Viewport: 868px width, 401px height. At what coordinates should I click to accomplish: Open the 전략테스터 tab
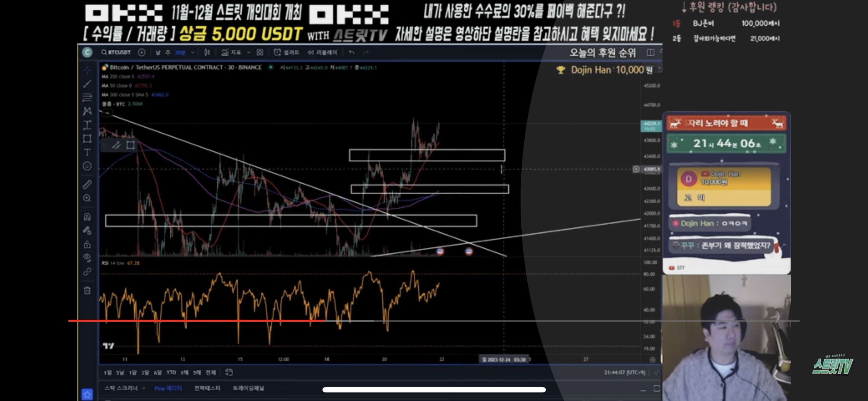[207, 388]
